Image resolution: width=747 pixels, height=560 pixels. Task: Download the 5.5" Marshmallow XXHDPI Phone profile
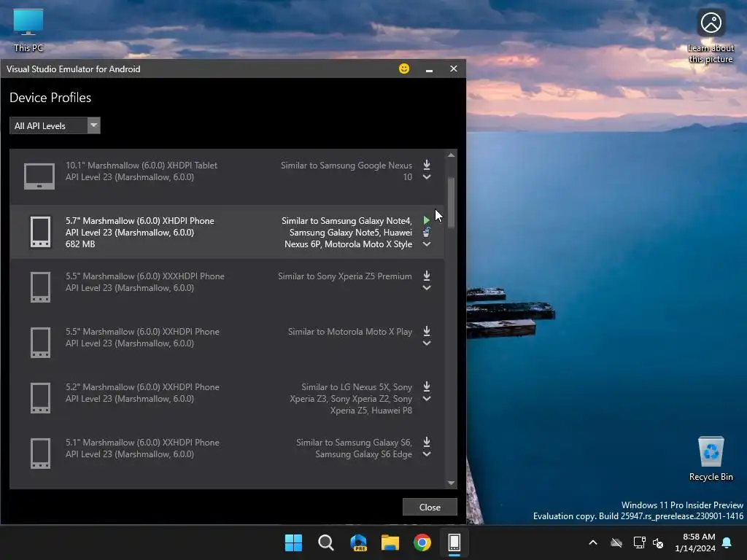427,331
